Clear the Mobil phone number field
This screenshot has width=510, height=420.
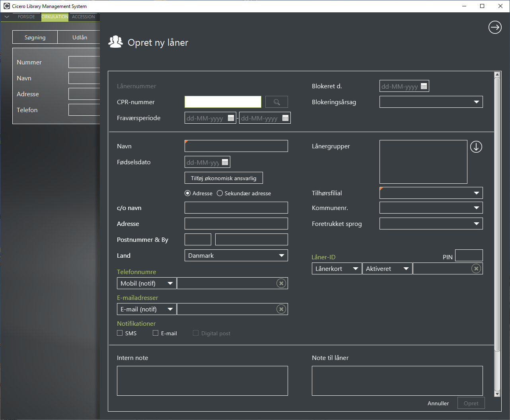(281, 284)
